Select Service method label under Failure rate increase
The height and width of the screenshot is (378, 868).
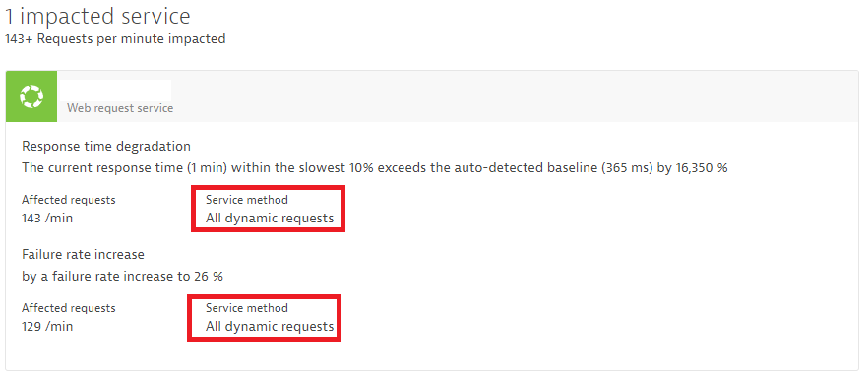247,308
